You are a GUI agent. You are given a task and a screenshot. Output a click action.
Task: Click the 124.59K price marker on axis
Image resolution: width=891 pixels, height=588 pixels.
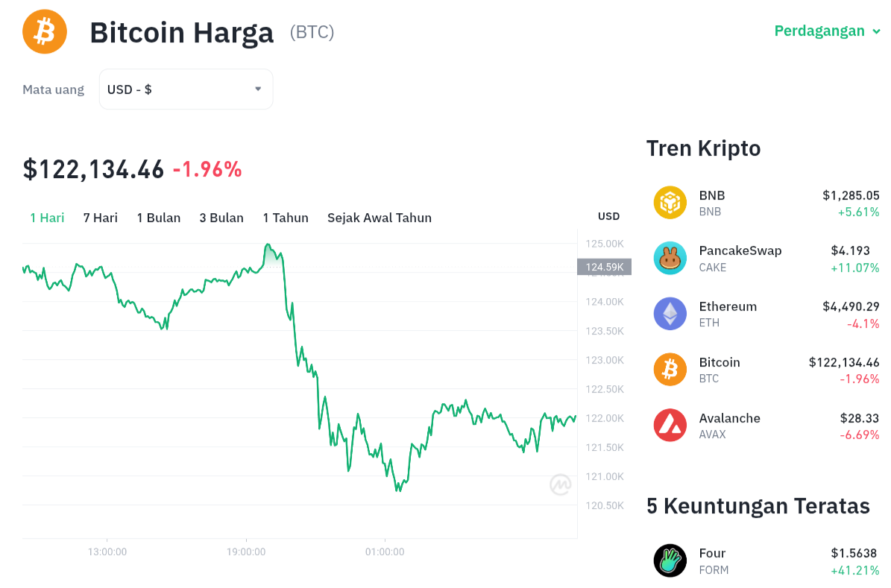click(604, 267)
